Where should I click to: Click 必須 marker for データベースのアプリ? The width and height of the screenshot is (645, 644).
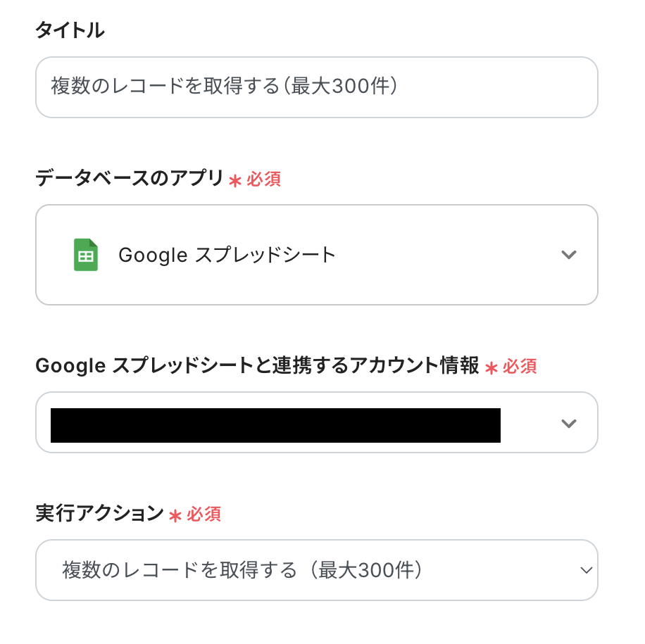pos(263,179)
